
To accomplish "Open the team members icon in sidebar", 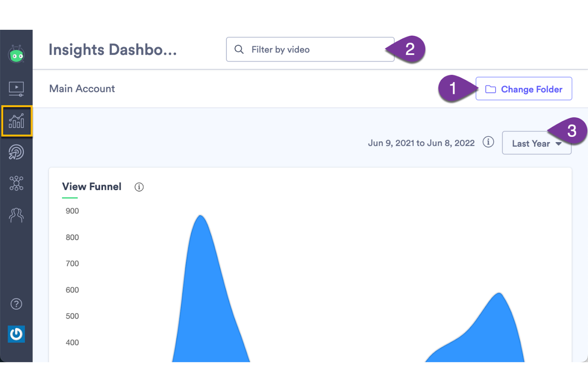I will pyautogui.click(x=16, y=215).
